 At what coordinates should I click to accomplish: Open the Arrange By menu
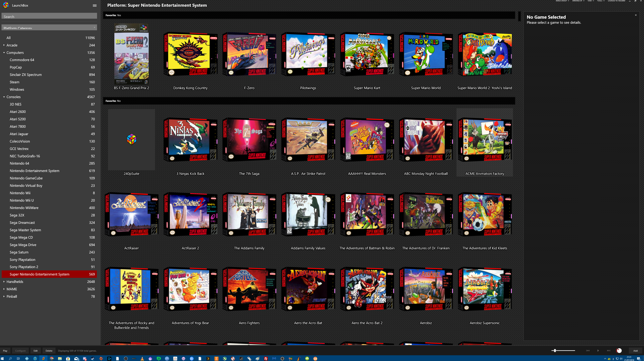click(x=578, y=1)
